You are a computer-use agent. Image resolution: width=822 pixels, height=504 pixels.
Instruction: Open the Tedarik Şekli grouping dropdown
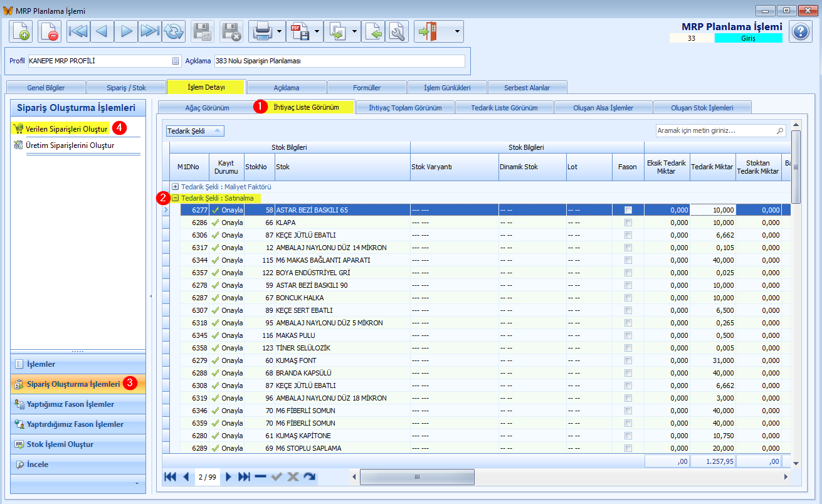click(x=195, y=131)
